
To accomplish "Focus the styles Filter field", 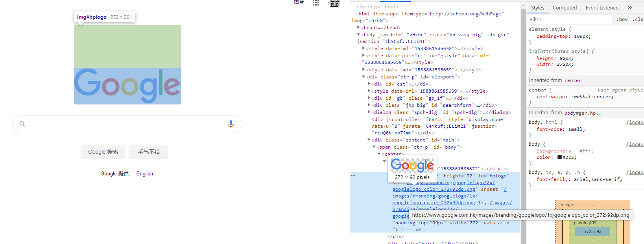I will 570,19.
